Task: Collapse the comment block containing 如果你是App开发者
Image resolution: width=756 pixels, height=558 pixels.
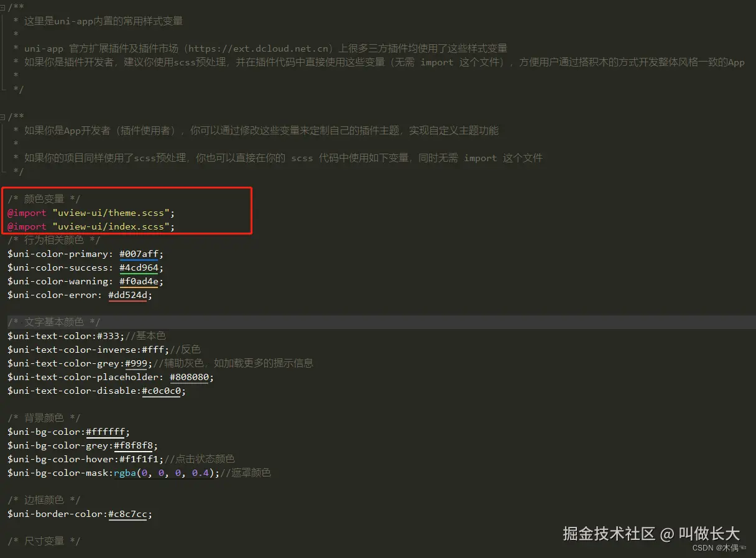Action: pos(3,116)
